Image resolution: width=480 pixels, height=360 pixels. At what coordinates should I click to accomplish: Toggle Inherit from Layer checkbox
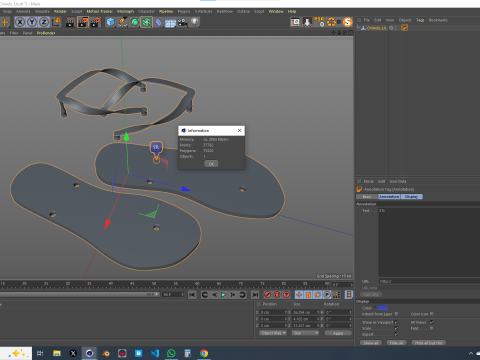pos(397,314)
